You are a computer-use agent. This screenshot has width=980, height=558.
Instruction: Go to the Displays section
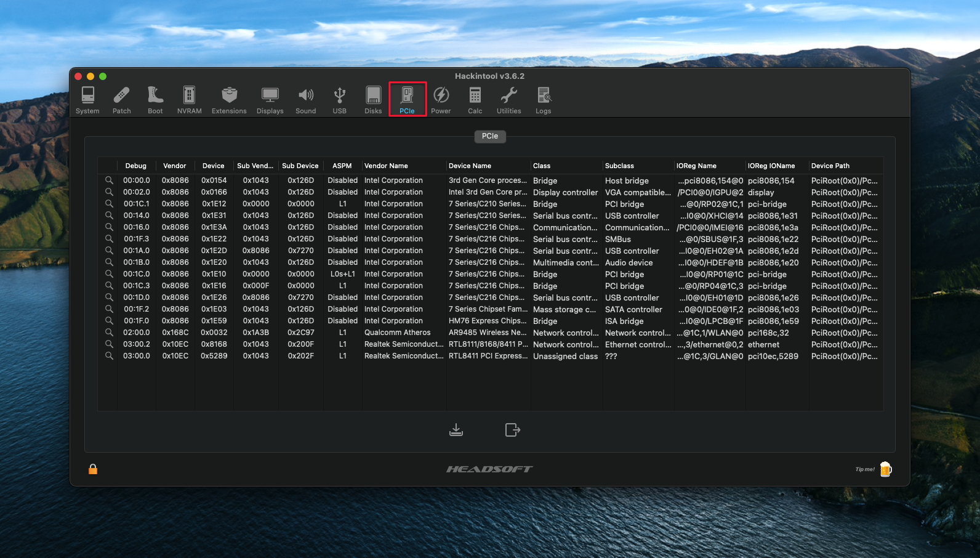point(270,100)
